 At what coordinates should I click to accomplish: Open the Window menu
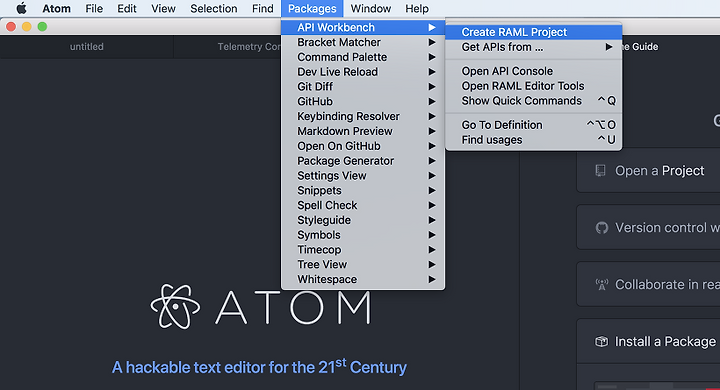tap(371, 8)
